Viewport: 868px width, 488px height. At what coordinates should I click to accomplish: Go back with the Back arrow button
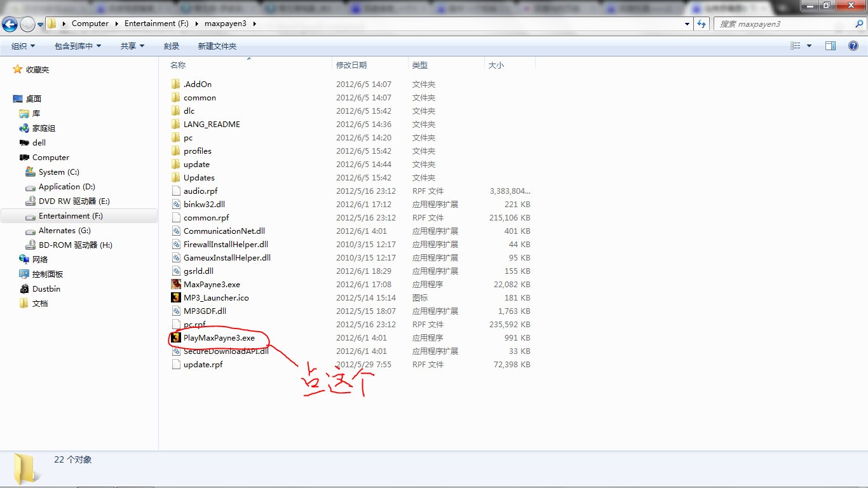[x=10, y=24]
